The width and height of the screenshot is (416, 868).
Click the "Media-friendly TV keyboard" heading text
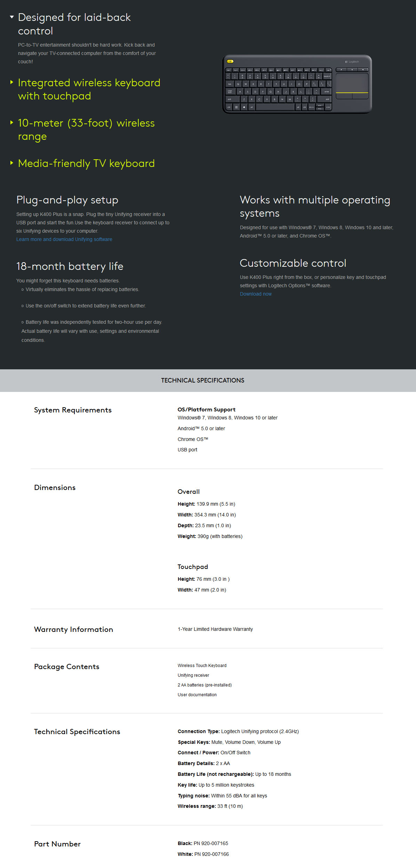click(86, 163)
